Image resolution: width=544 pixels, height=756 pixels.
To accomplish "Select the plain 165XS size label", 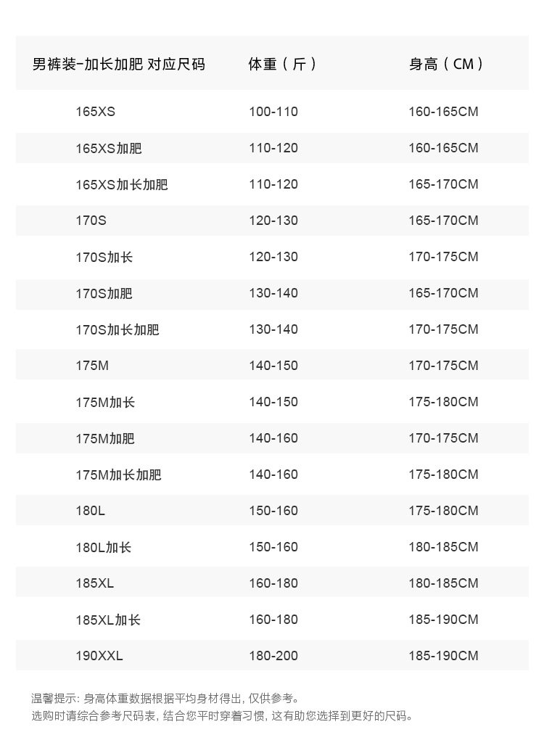I will [95, 112].
